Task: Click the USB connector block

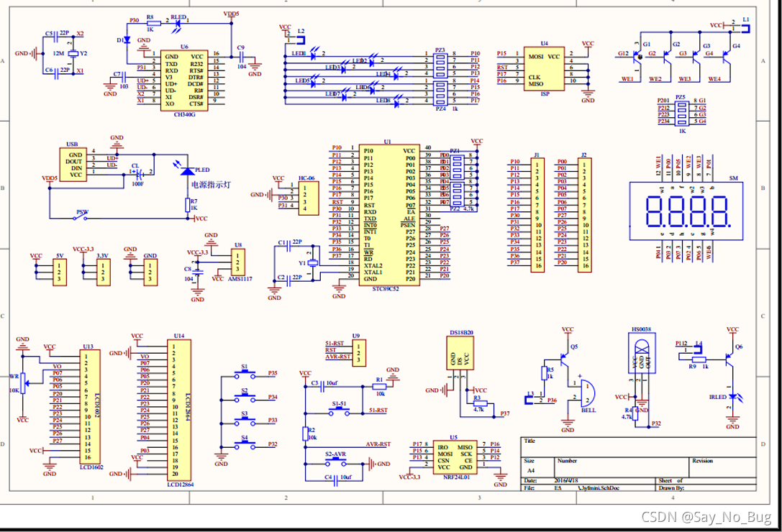Action: (x=73, y=165)
